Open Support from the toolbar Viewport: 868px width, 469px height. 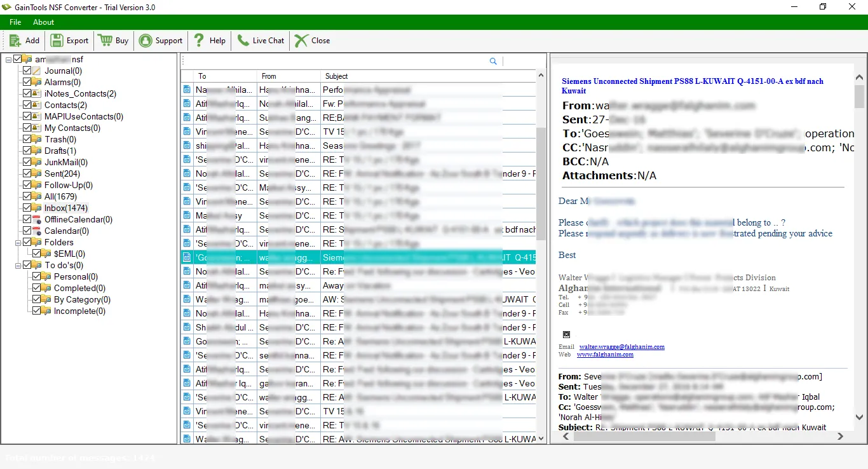pyautogui.click(x=161, y=41)
